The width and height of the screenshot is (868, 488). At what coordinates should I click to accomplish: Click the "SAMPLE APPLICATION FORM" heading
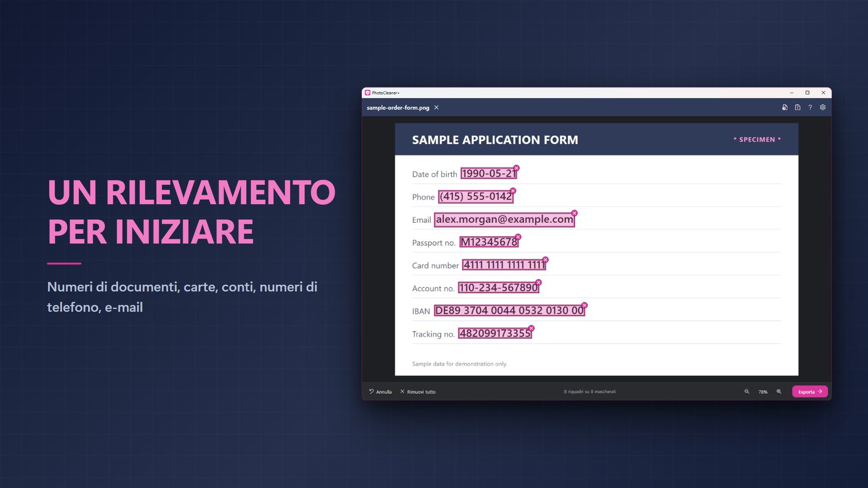click(495, 140)
